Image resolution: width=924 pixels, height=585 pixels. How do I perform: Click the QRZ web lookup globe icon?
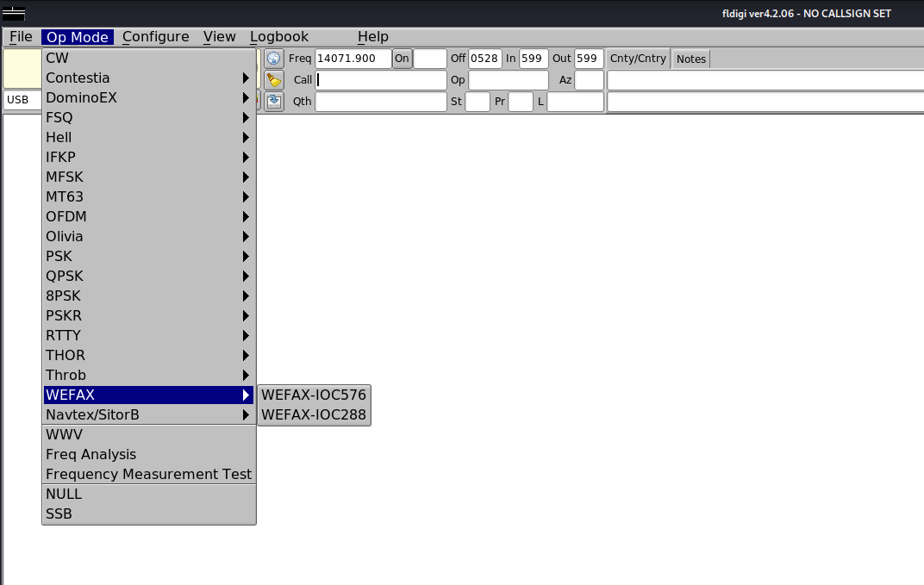[x=273, y=59]
